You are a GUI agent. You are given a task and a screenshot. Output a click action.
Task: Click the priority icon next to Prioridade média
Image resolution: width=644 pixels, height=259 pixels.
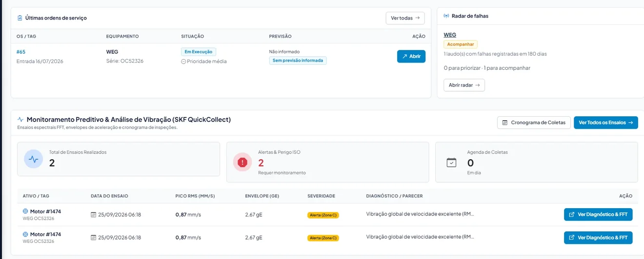(183, 62)
